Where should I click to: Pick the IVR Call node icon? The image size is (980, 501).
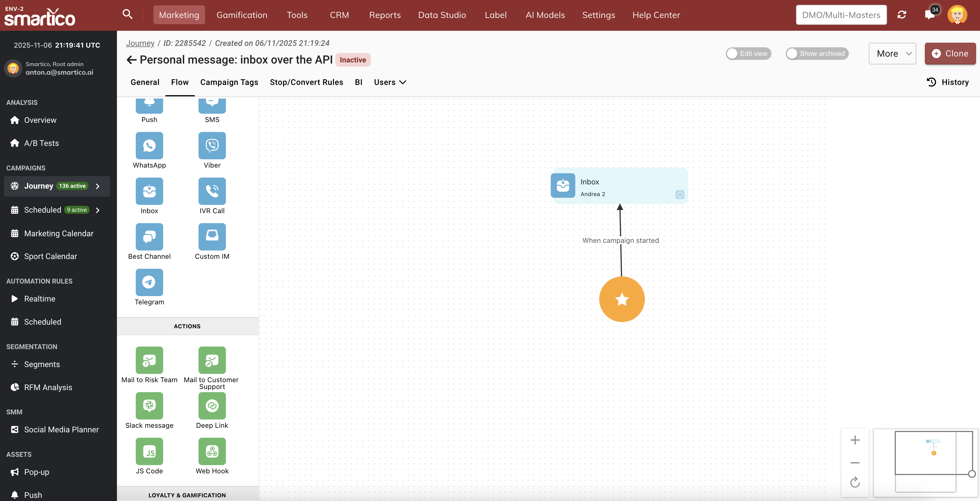click(212, 191)
